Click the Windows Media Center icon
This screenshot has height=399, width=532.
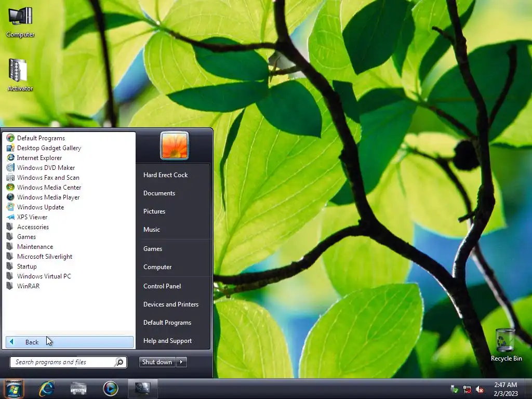(x=10, y=187)
